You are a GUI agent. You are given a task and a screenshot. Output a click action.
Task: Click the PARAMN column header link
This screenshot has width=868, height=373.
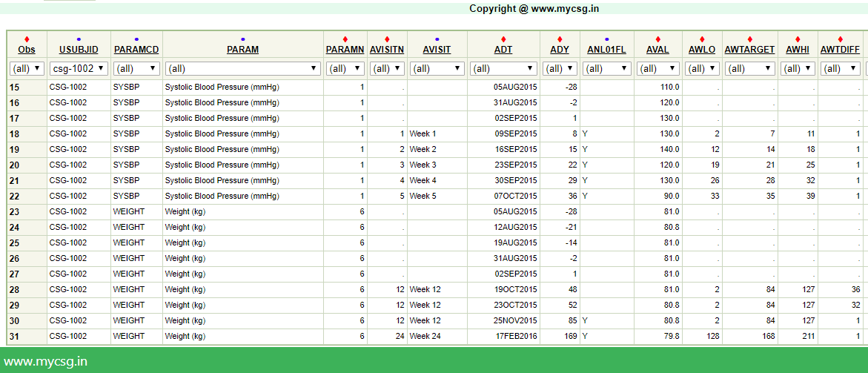pos(345,50)
